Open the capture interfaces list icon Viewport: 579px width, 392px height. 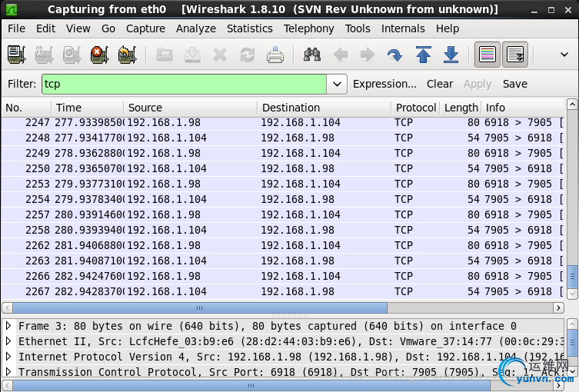17,55
